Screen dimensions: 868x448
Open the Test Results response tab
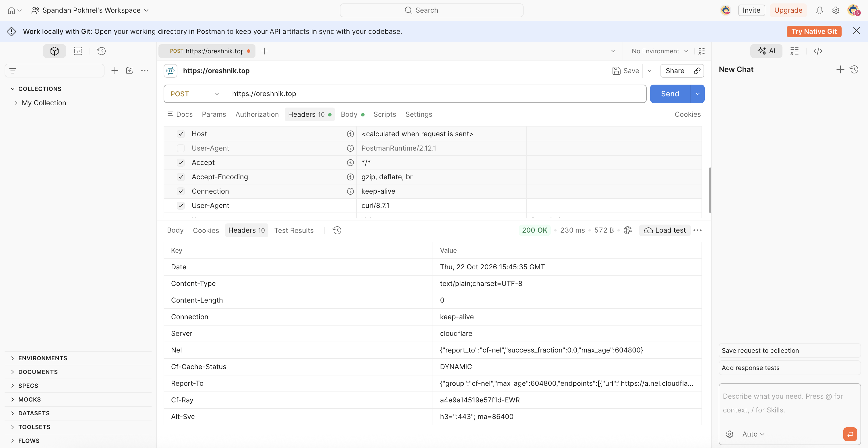[293, 230]
